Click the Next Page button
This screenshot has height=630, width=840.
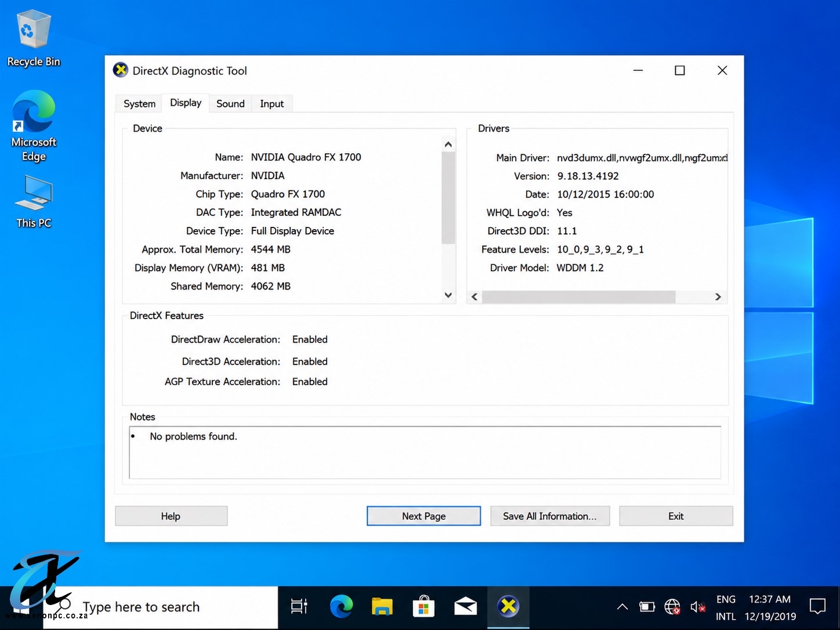tap(423, 516)
